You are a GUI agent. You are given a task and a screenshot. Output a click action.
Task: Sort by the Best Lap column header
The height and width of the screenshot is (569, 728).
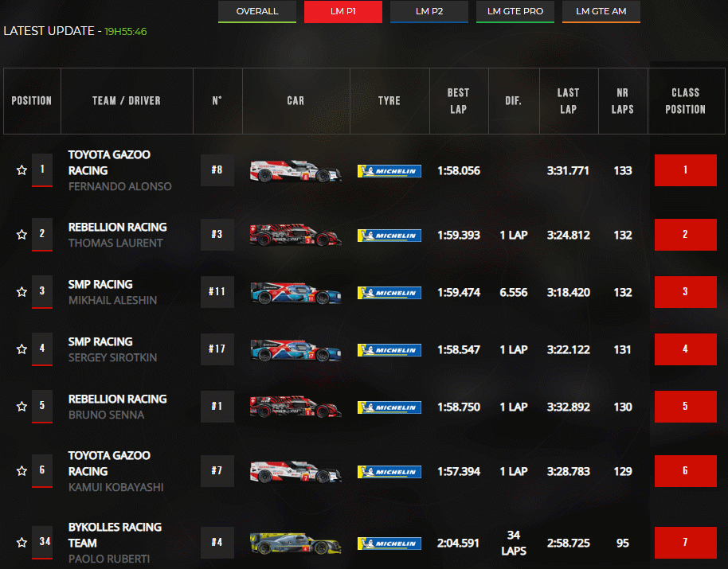pyautogui.click(x=458, y=101)
